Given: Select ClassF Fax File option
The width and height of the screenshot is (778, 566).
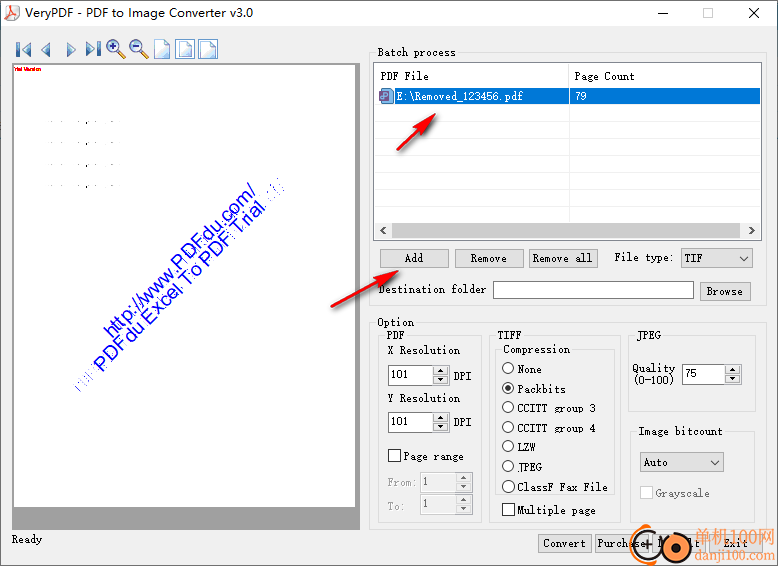Looking at the screenshot, I should (x=508, y=487).
